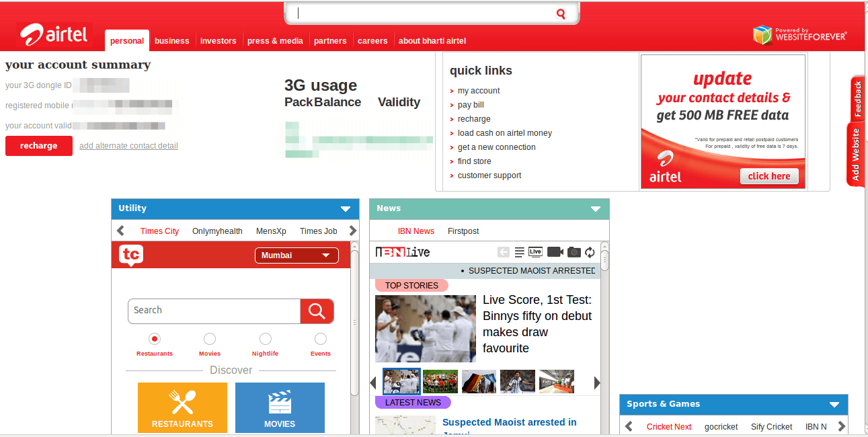Click the Times City tc logo
Image resolution: width=868 pixels, height=437 pixels.
131,255
